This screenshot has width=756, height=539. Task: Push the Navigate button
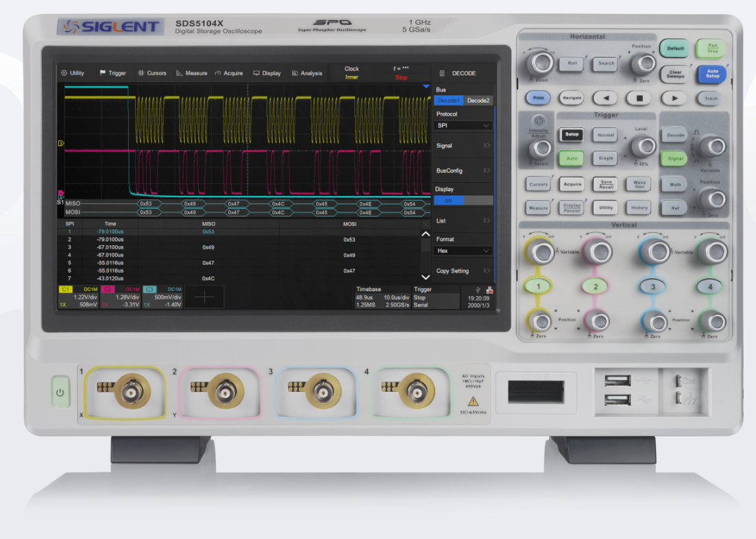pyautogui.click(x=572, y=98)
